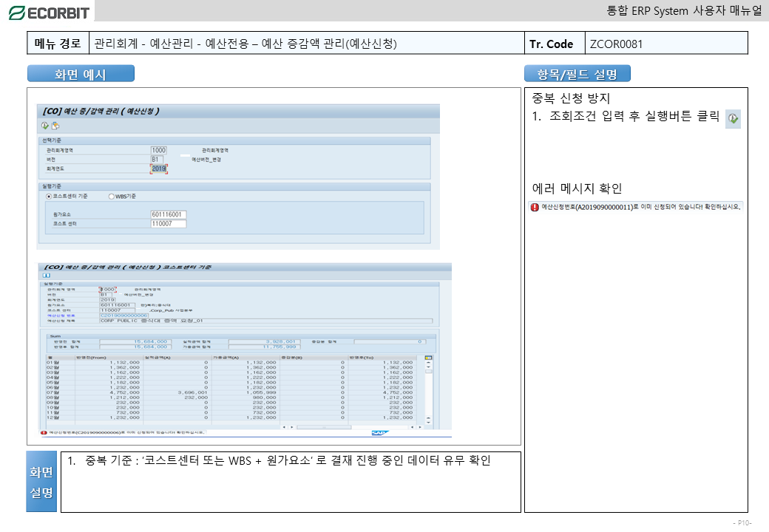
Task: Click the 관리회계영역 field showing 1000
Action: pos(158,150)
